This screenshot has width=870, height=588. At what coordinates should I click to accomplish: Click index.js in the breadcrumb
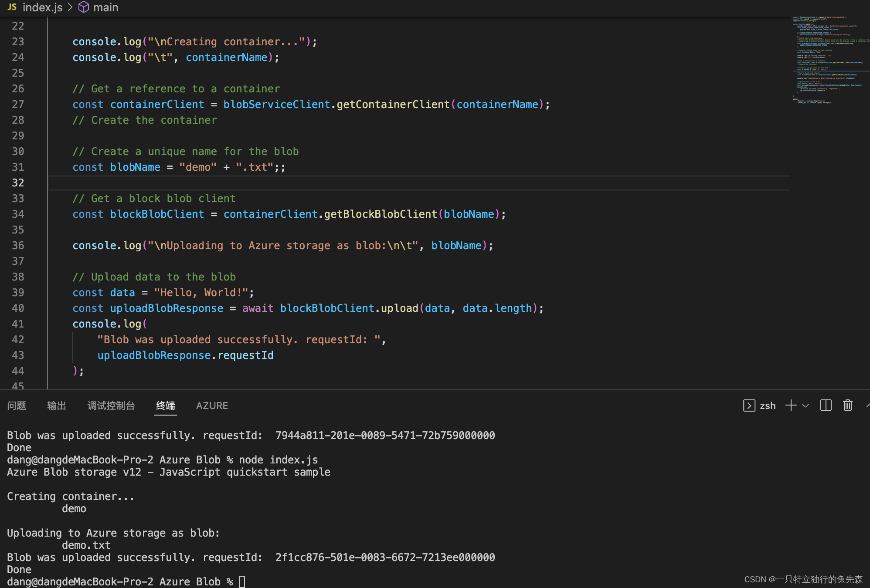pos(43,7)
